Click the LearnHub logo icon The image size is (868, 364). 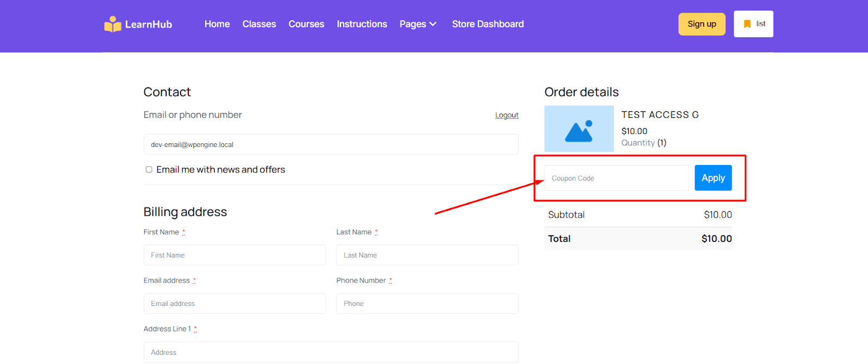pyautogui.click(x=112, y=24)
